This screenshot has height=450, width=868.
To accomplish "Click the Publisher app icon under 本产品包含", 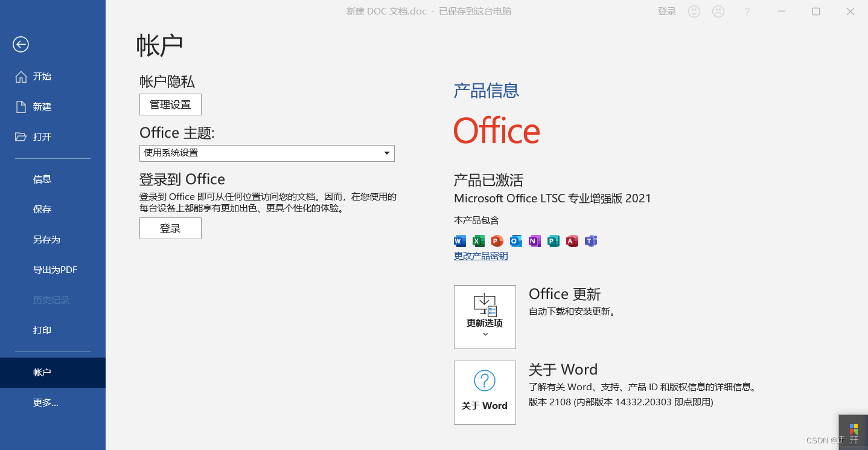I will pos(554,241).
